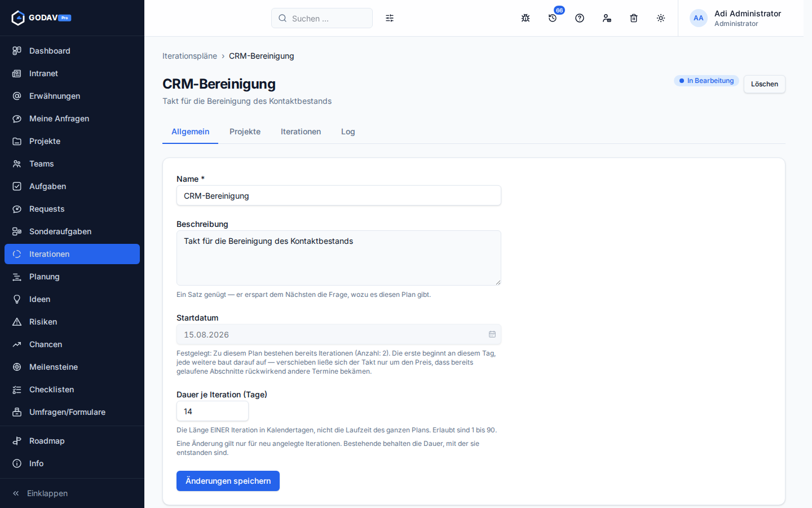This screenshot has height=508, width=812.
Task: Save with Änderungen speichern button
Action: [x=228, y=481]
